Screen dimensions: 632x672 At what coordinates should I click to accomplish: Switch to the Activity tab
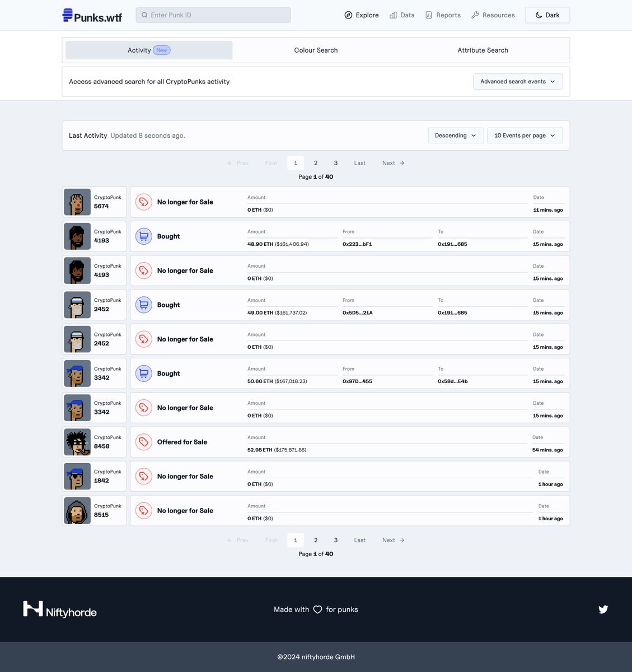point(149,50)
